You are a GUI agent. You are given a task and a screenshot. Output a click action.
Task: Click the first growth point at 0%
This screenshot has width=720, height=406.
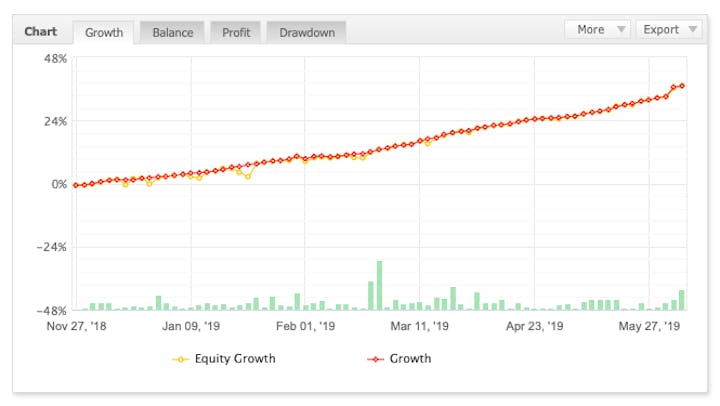point(76,186)
